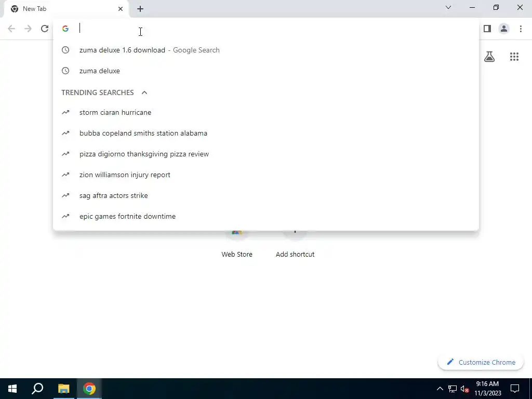Pick trending search storm ciaran hurricane

[266, 112]
